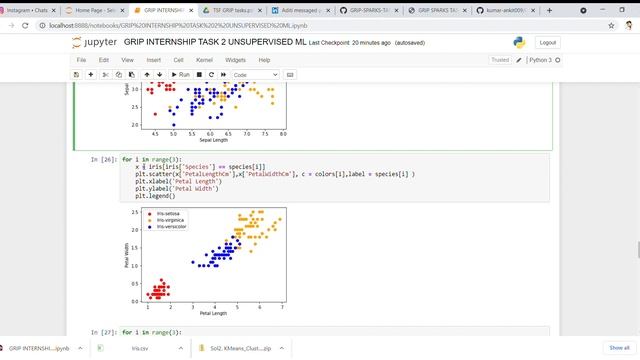
Task: Restart the kernel icon
Action: [211, 75]
